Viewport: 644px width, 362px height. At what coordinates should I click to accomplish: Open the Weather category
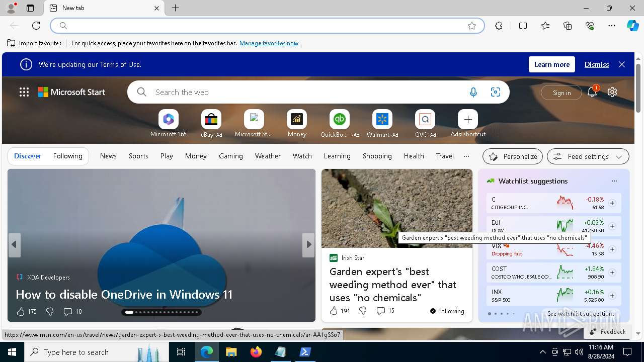tap(268, 156)
